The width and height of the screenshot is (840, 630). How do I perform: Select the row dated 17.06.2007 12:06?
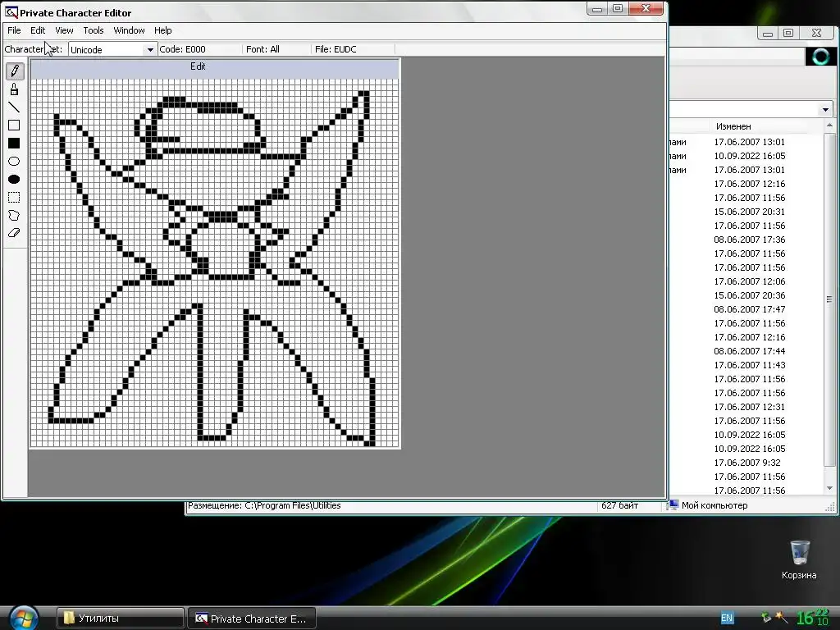pyautogui.click(x=745, y=281)
